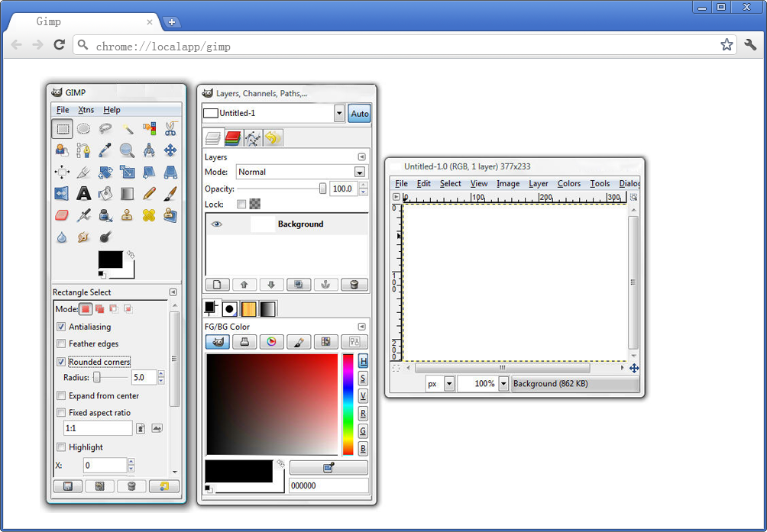Open the px unit dropdown
This screenshot has width=767, height=532.
tap(449, 384)
